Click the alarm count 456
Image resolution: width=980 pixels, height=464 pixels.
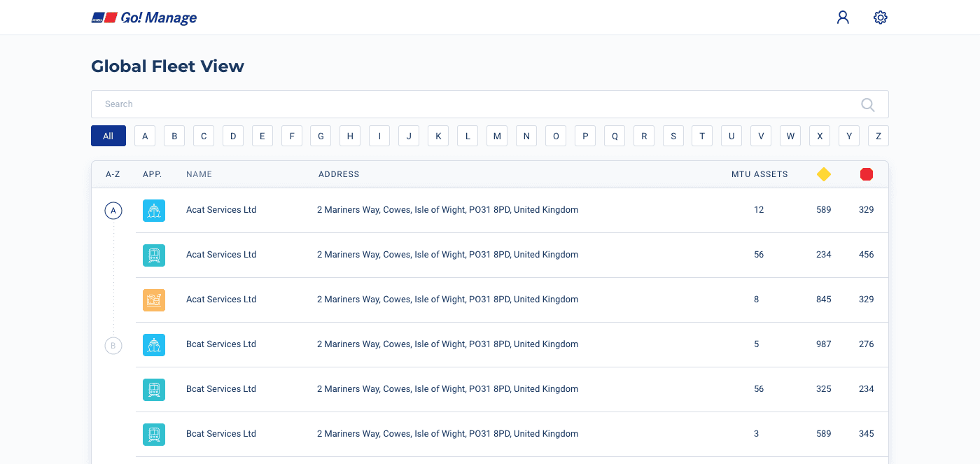867,255
